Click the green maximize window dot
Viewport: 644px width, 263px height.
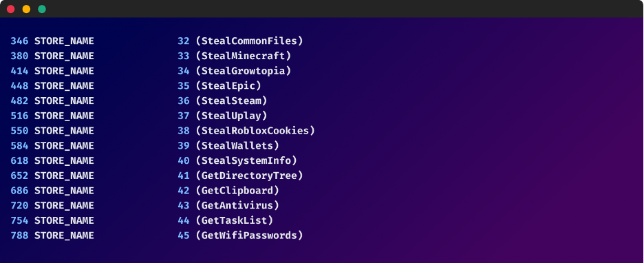point(42,9)
